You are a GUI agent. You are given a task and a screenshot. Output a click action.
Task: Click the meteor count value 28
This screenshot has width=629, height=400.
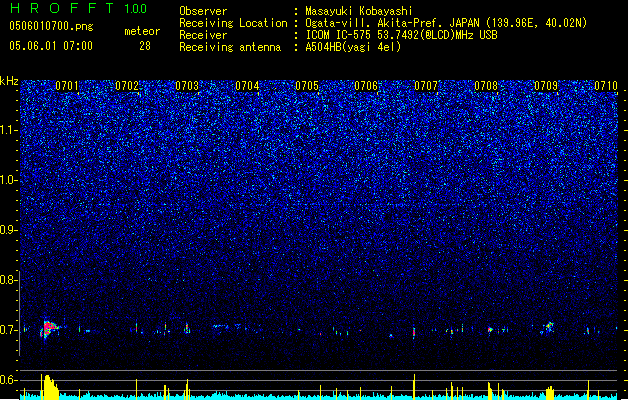click(145, 46)
